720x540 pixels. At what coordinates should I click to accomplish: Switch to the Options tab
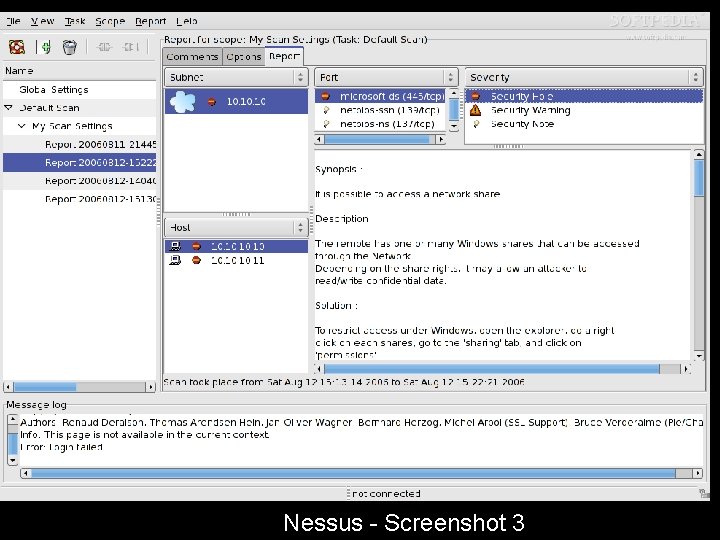(244, 56)
